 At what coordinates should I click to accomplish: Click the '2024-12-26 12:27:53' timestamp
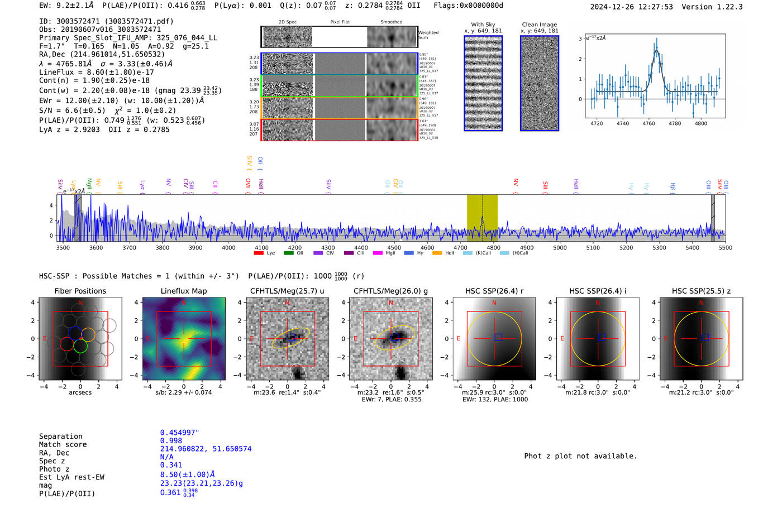coord(632,7)
